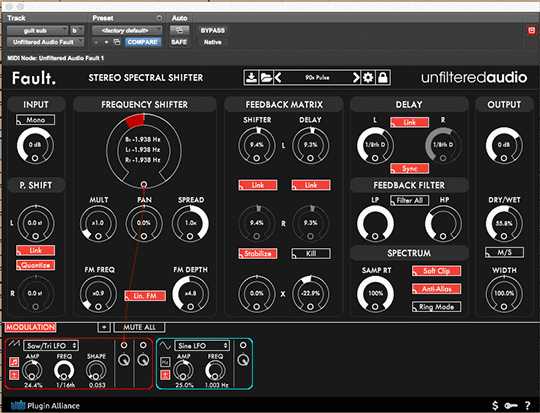This screenshot has height=413, width=540.
Task: Open the guit sub track selector
Action: click(x=37, y=31)
